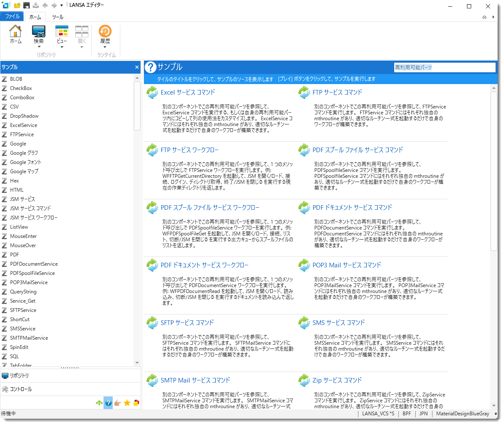Open the status bar dropdown arrow after MaterialDesignBlueGray
The image size is (504, 425).
[x=495, y=414]
